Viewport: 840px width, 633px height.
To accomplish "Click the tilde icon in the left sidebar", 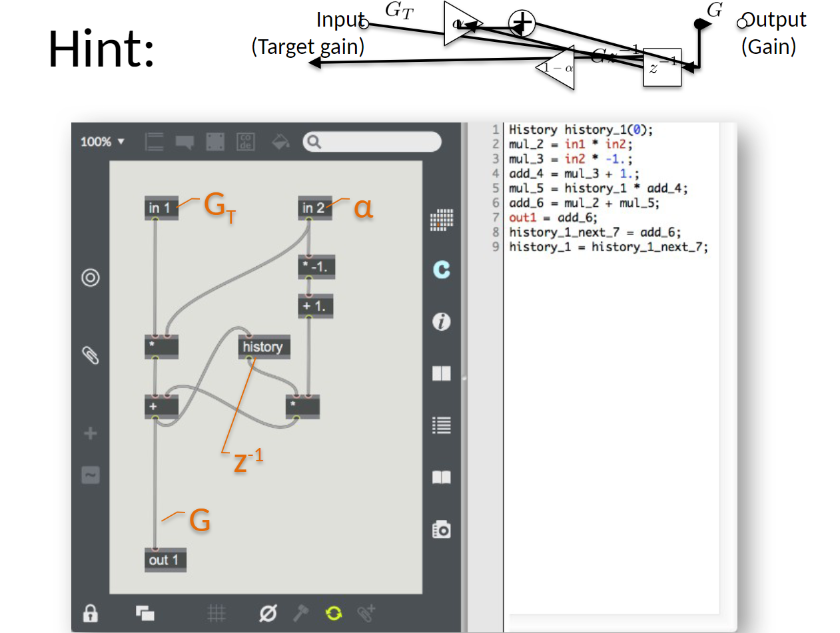I will point(91,475).
